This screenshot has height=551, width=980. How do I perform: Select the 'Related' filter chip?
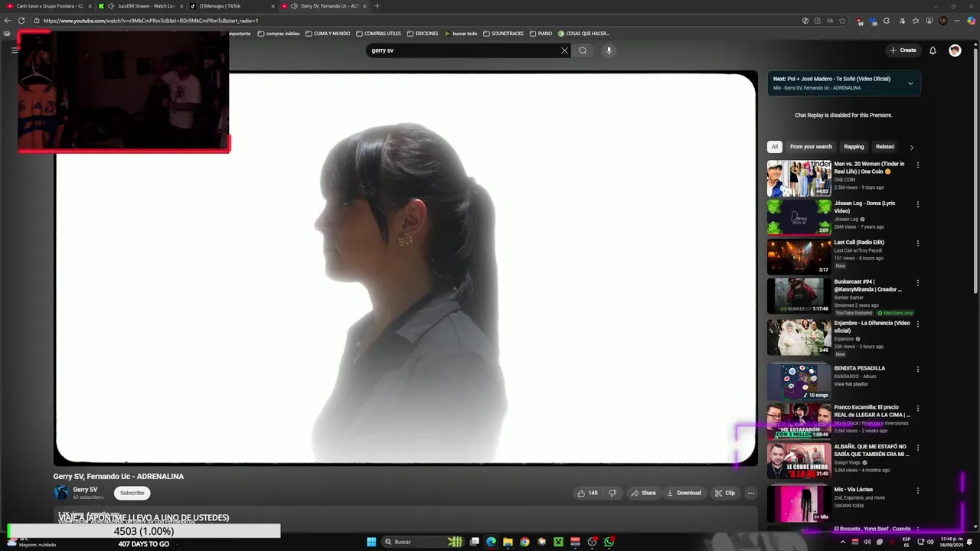[x=885, y=147]
